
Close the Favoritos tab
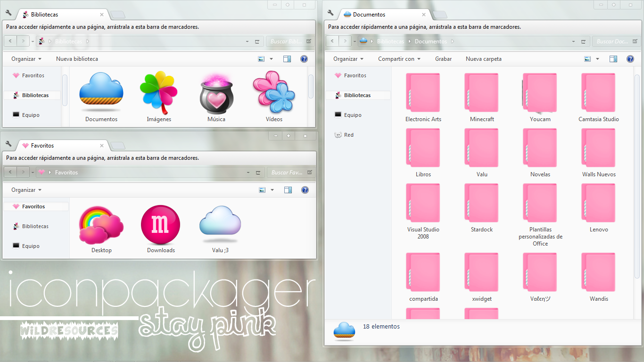[x=102, y=146]
